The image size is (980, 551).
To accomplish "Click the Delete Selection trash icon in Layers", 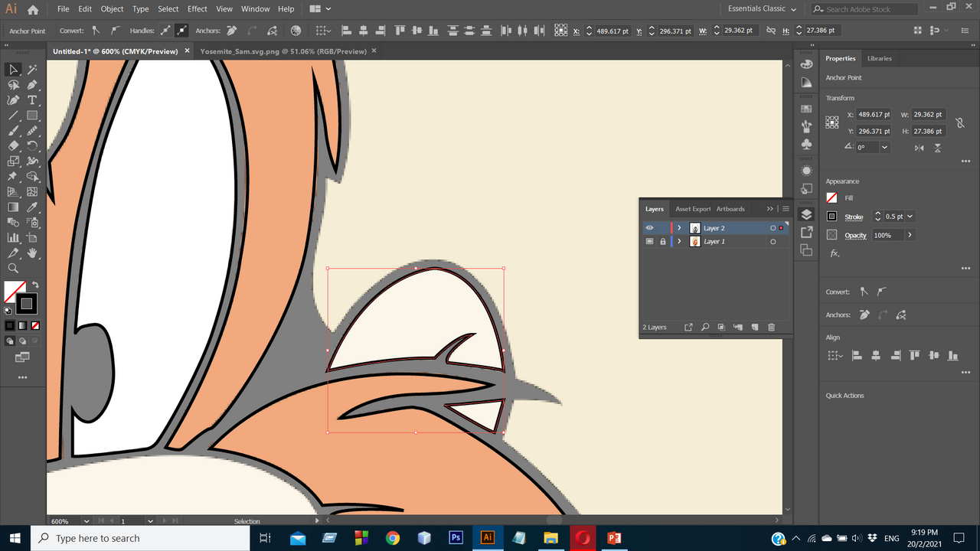I will coord(771,328).
